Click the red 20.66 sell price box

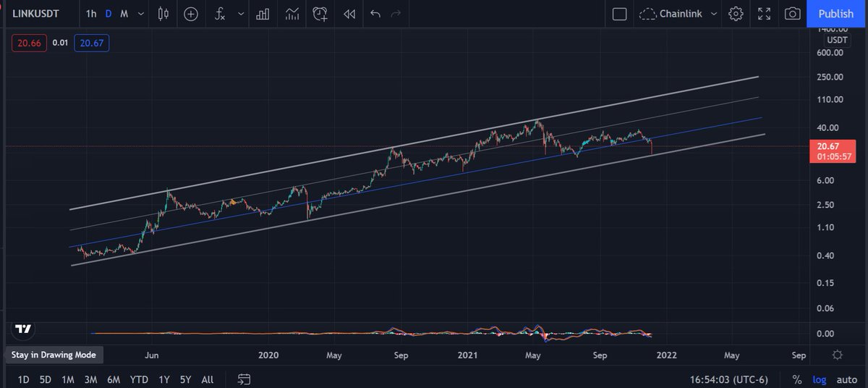(29, 43)
